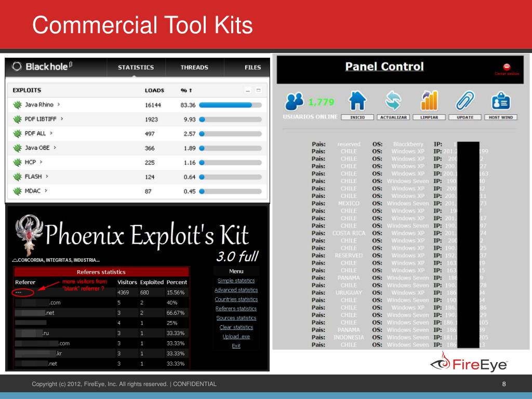Click the LOADS column header

154,90
